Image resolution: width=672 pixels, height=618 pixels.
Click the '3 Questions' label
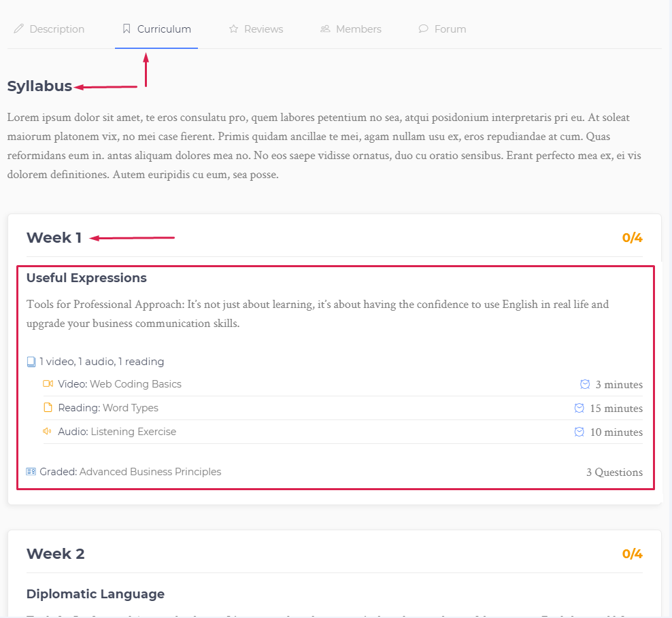pyautogui.click(x=614, y=473)
